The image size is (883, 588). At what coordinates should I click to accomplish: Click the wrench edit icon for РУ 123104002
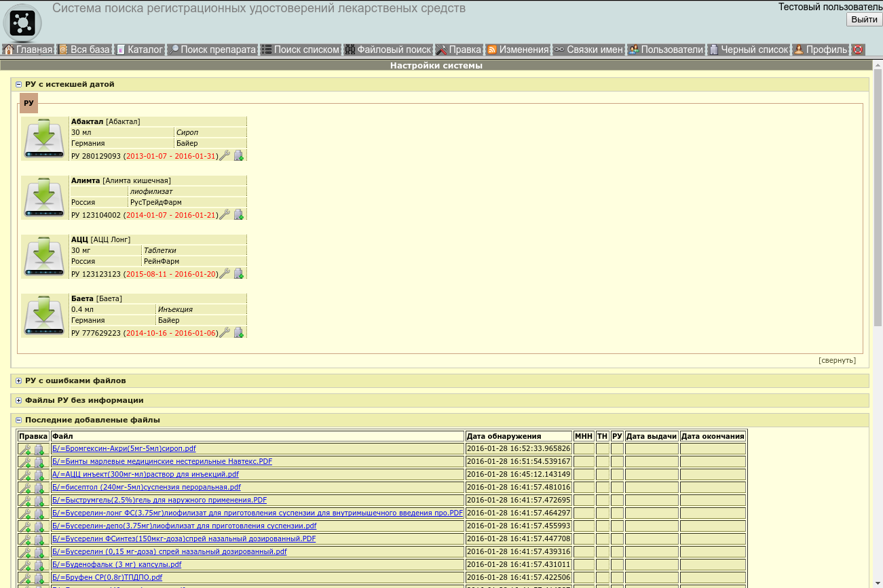pyautogui.click(x=225, y=215)
